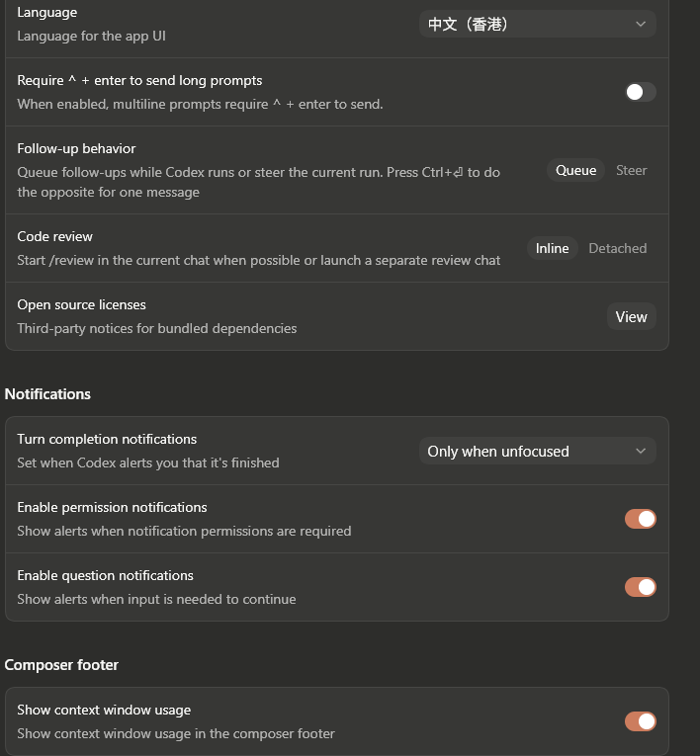Click the chevron of Turn completion notifications selector
The height and width of the screenshot is (756, 700).
[x=641, y=452]
